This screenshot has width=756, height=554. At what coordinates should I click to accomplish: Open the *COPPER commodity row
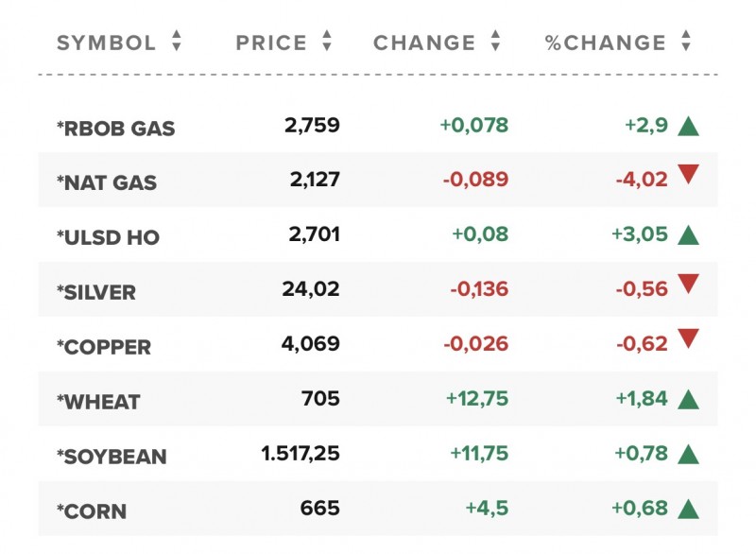click(104, 348)
